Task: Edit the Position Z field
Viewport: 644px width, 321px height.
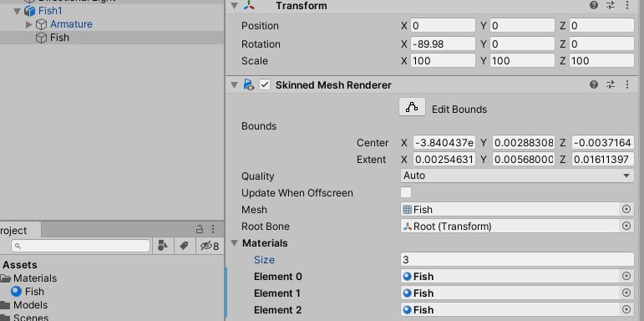Action: click(x=601, y=25)
